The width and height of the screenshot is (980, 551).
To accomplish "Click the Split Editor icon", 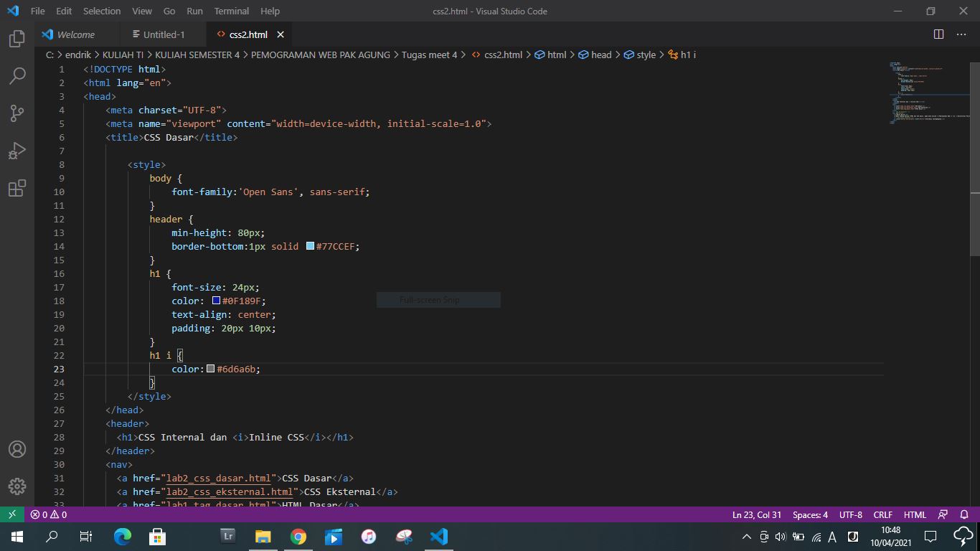I will (938, 34).
